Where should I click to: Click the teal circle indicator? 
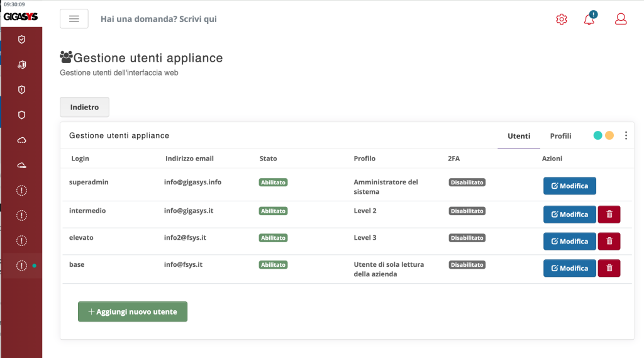[597, 135]
